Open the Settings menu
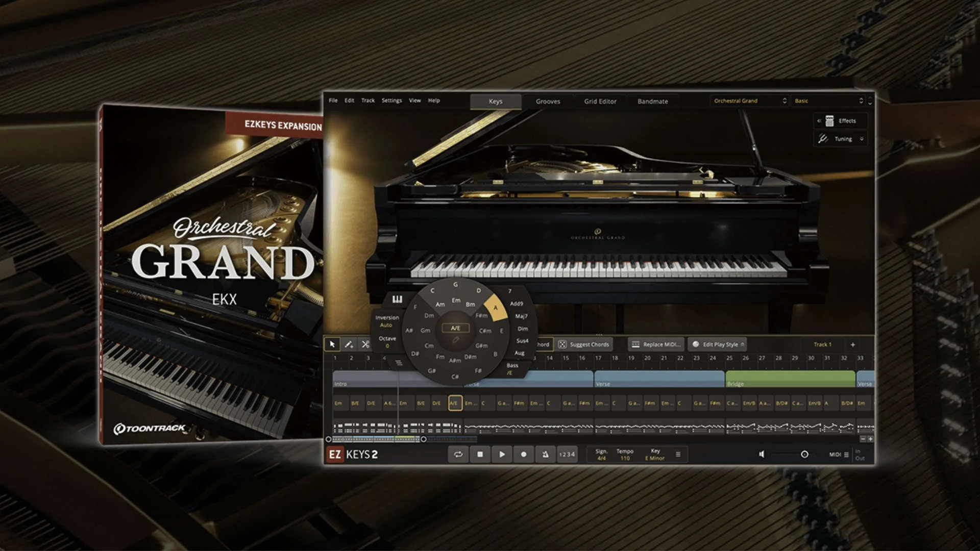The image size is (980, 551). point(391,100)
